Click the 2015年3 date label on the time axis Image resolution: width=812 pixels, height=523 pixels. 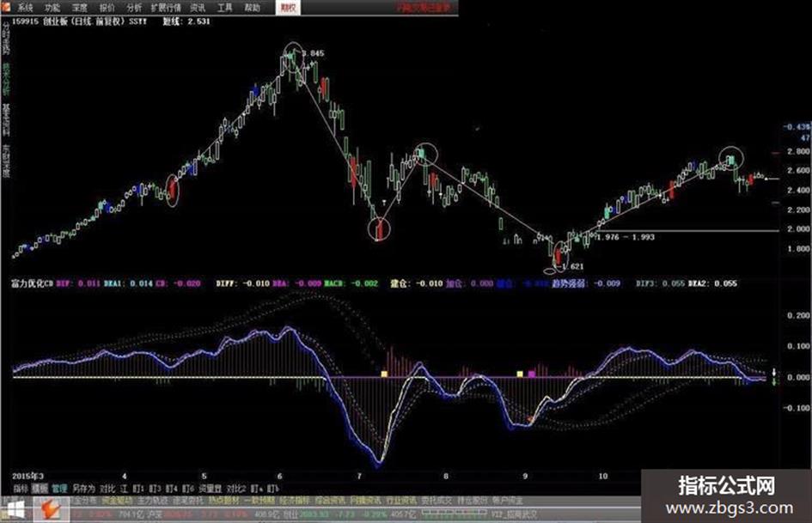[28, 476]
